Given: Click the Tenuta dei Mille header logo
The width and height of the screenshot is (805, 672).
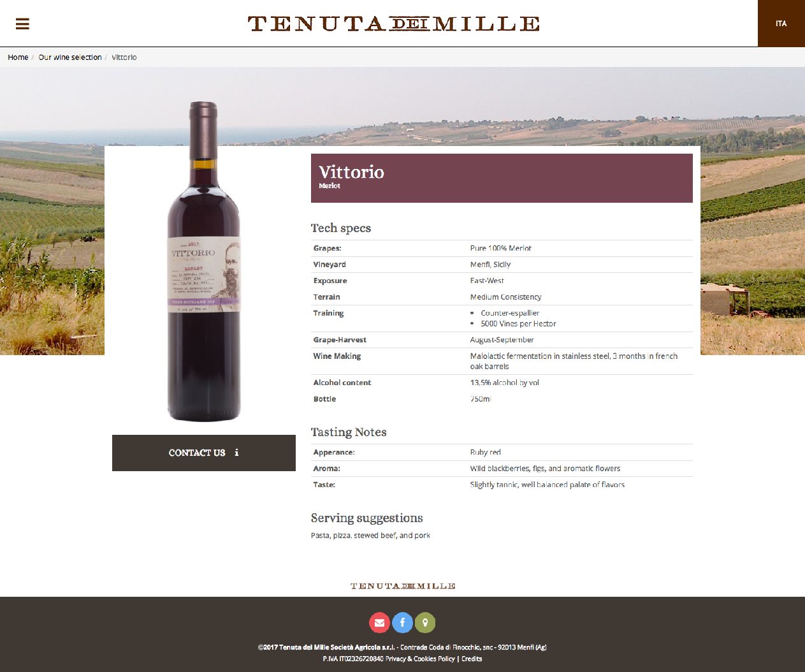Looking at the screenshot, I should [393, 24].
